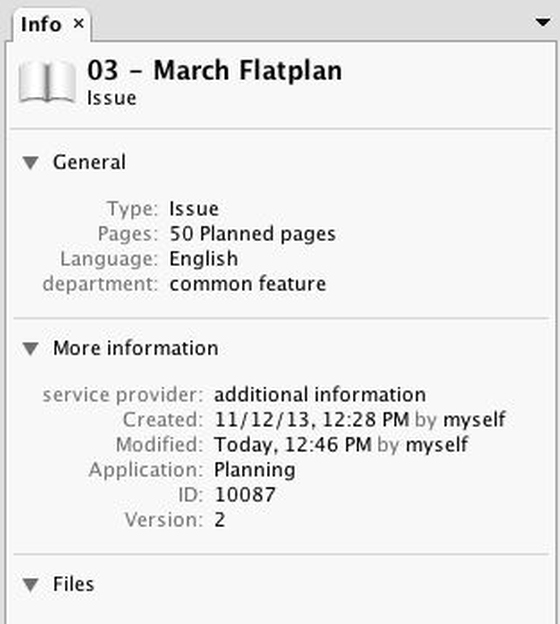Click the Version value 2
Screen dimensions: 560x624
(x=220, y=520)
